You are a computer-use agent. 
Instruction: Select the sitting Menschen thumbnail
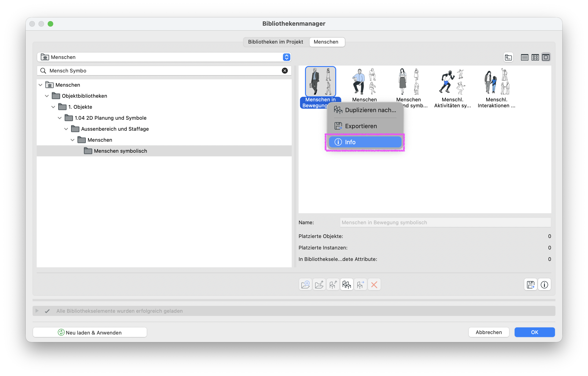[x=364, y=82]
